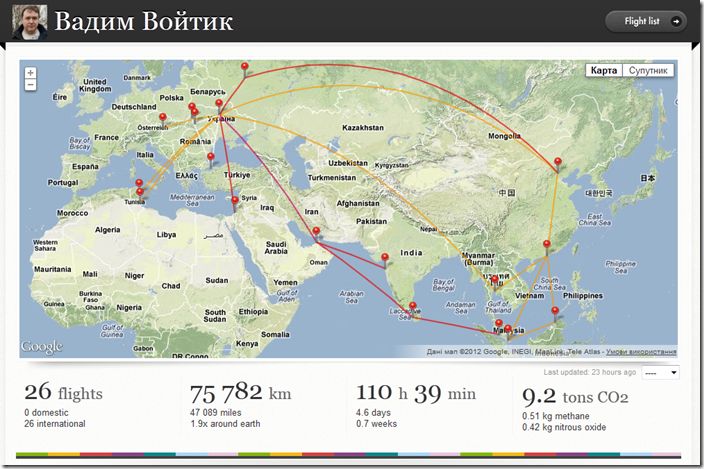
Task: Click the northernmost pin above Belarus
Action: [x=245, y=67]
